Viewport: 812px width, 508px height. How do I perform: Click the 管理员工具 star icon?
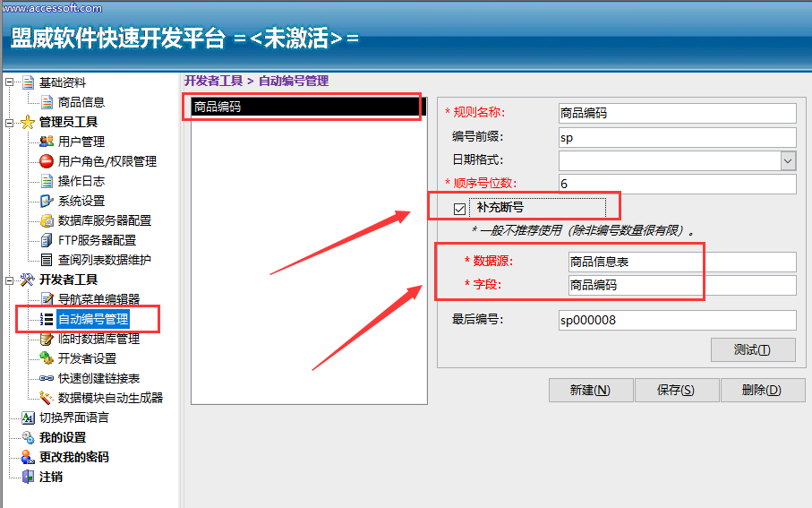[x=28, y=122]
